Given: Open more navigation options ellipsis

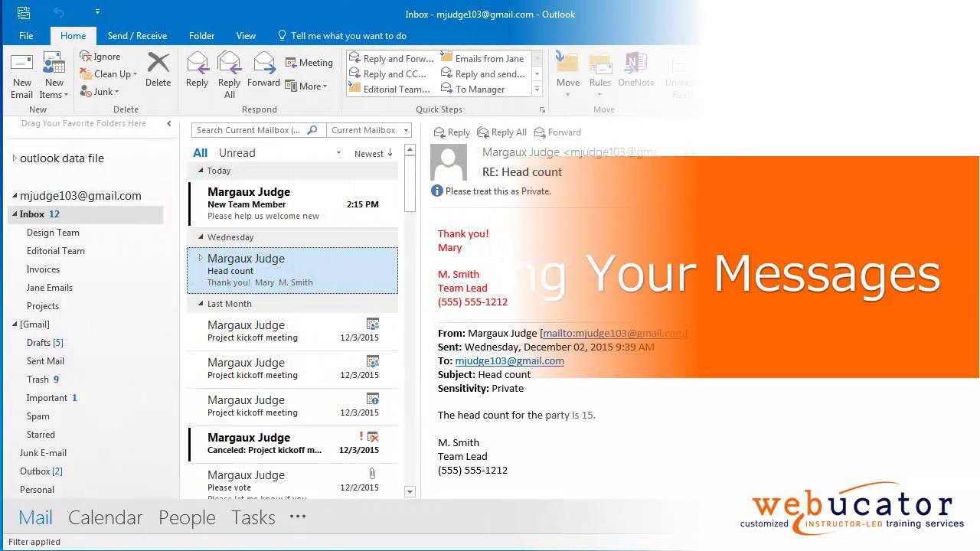Looking at the screenshot, I should pos(298,517).
